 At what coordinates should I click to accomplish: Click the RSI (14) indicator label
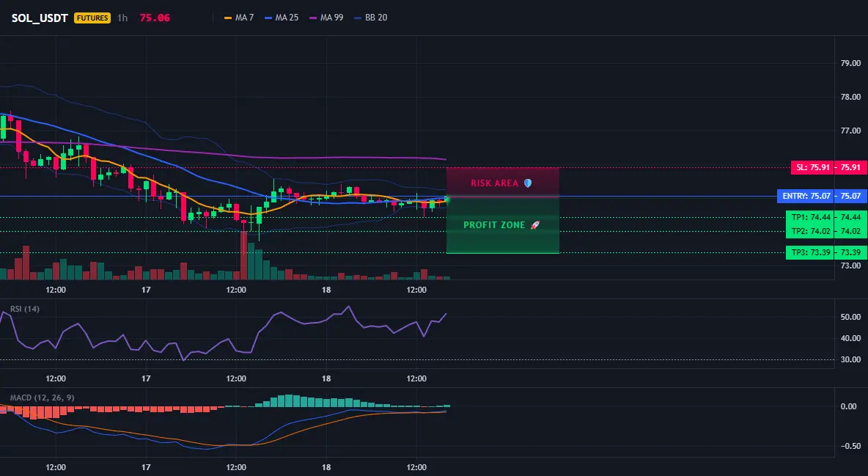click(x=25, y=309)
